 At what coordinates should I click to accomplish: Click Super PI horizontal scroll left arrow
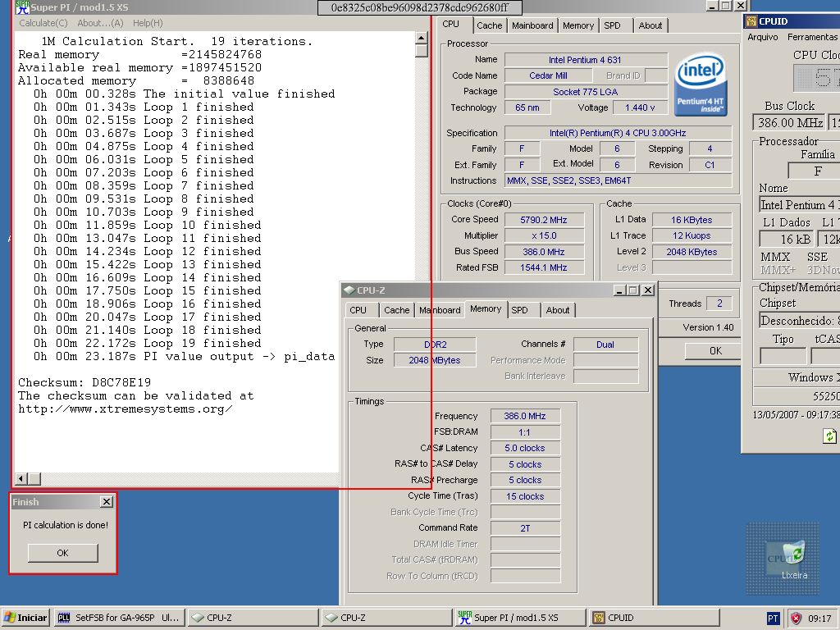(x=21, y=479)
